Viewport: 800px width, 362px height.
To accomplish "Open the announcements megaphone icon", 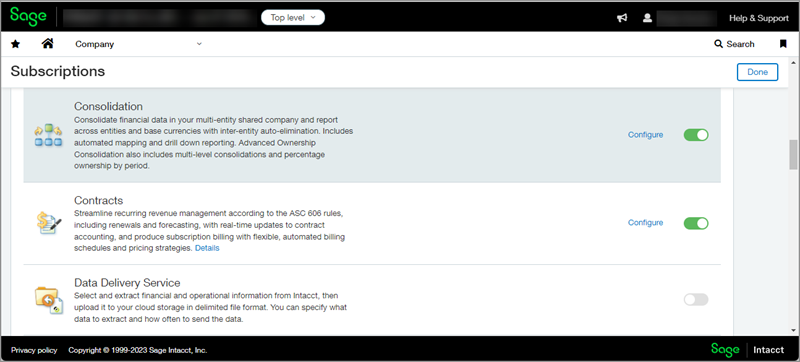I will (622, 18).
